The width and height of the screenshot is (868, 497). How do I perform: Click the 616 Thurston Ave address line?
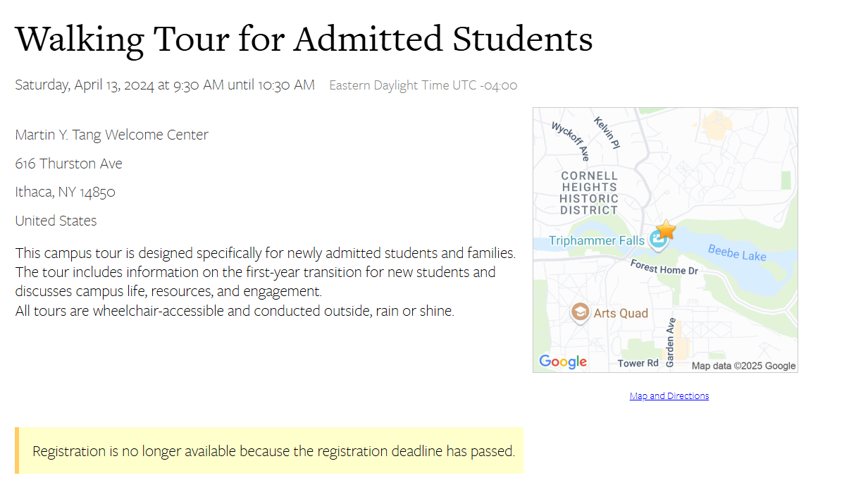[x=69, y=164]
